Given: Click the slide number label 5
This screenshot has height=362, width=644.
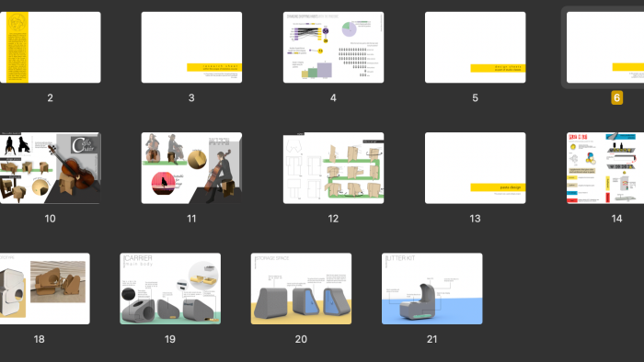Looking at the screenshot, I should pos(475,98).
